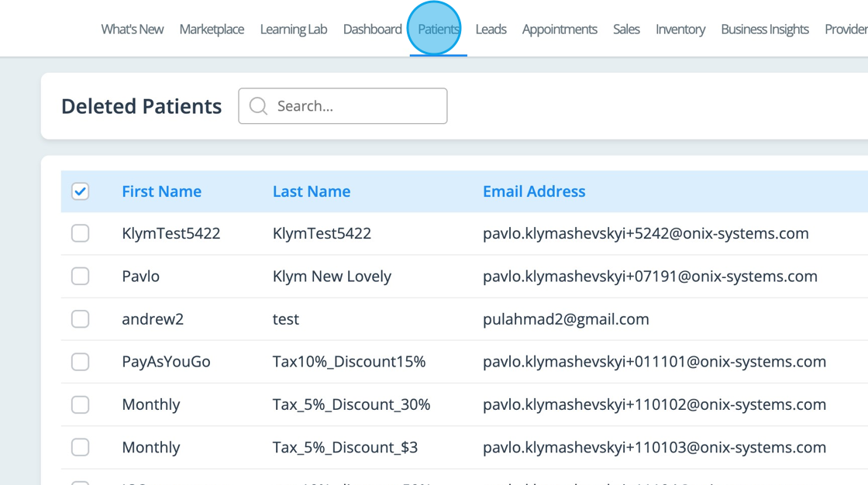
Task: Check the KlymTest5422 row checkbox
Action: (x=81, y=233)
